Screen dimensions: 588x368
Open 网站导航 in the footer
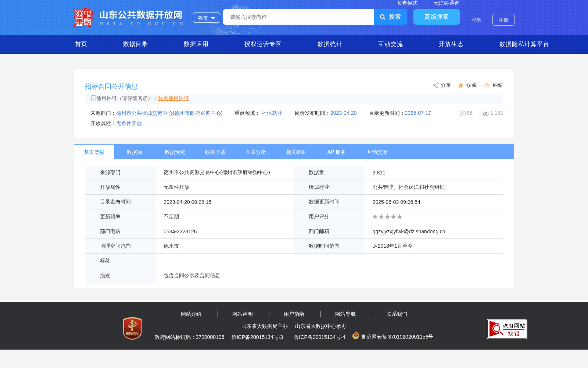[345, 314]
